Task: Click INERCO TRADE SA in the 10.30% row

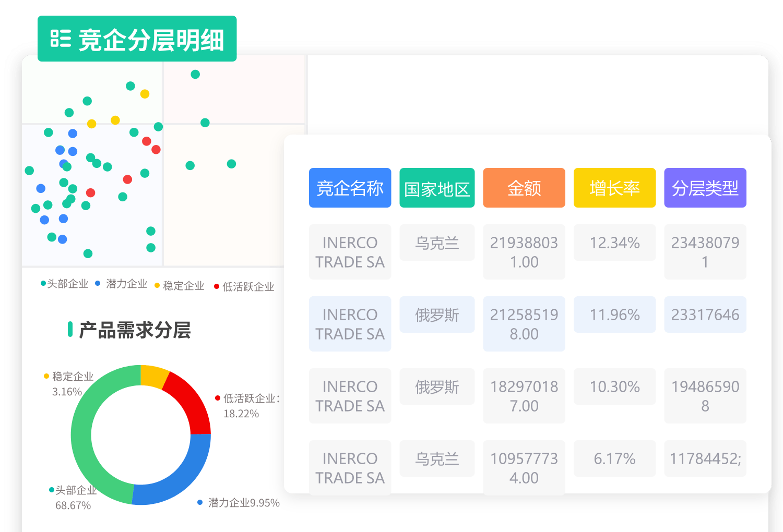Action: [x=350, y=396]
